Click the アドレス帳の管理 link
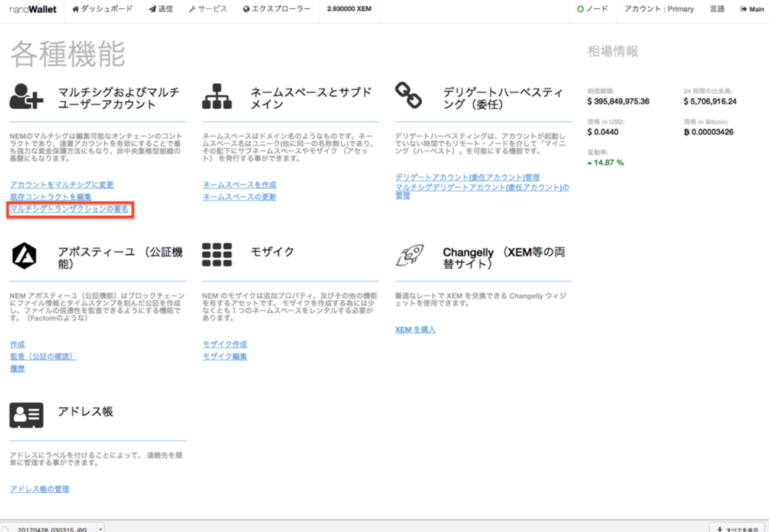 (x=40, y=489)
